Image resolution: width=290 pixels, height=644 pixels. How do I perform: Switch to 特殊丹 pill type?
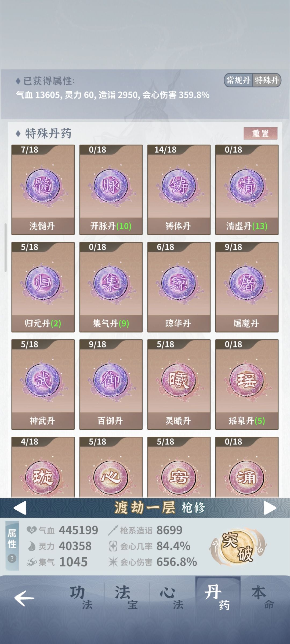(x=267, y=80)
